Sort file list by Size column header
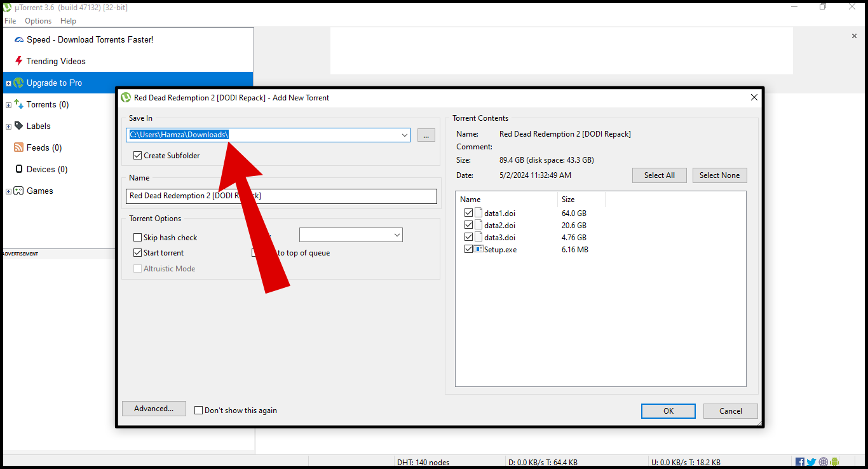868x469 pixels. [581, 200]
